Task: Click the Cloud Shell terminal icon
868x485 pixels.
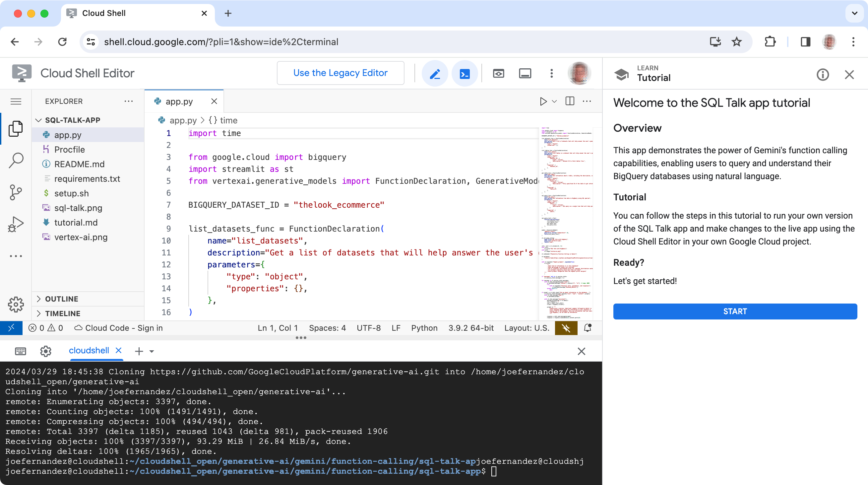Action: pos(465,73)
